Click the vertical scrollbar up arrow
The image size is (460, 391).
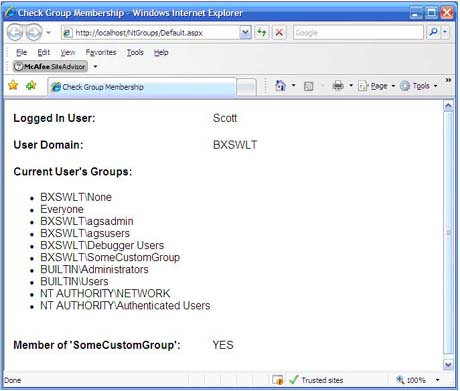pos(448,106)
